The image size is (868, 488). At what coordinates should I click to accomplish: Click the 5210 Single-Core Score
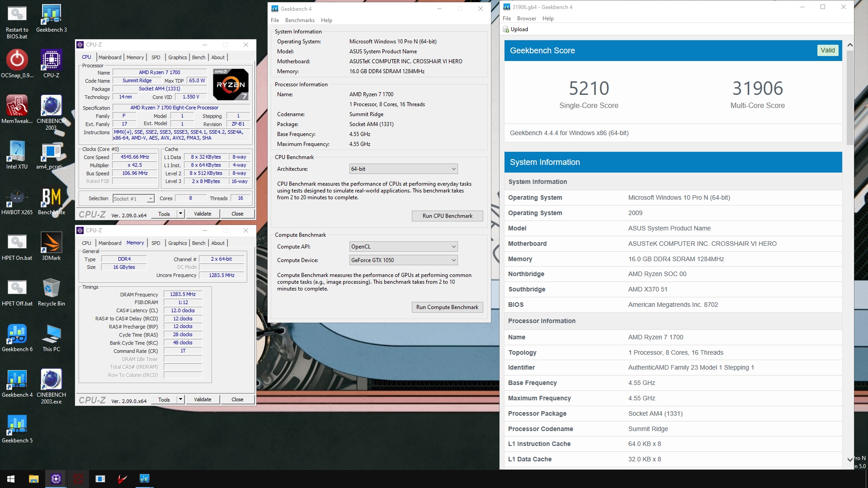(589, 89)
